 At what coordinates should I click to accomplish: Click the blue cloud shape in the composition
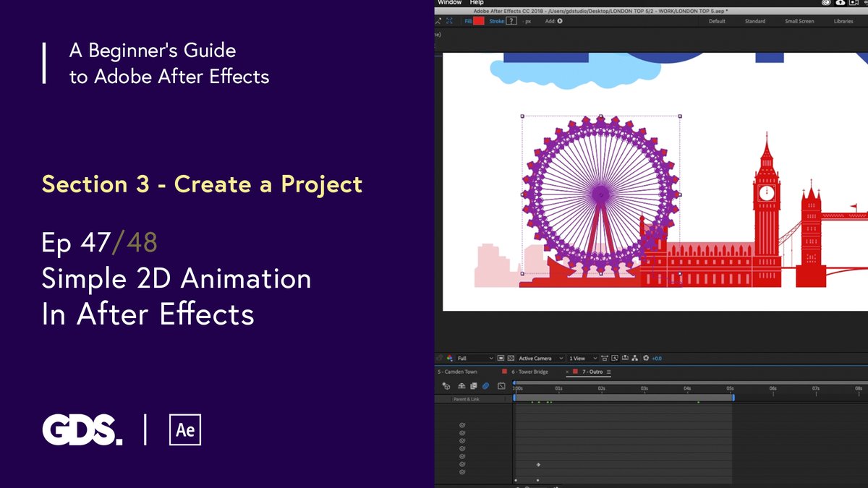click(575, 72)
